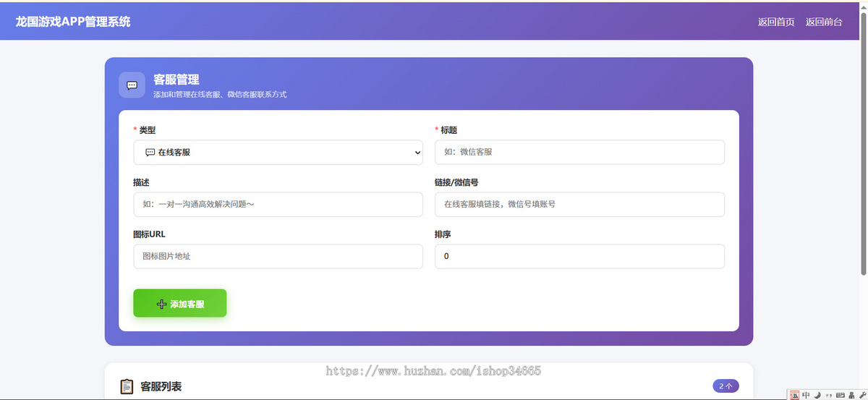This screenshot has height=400, width=868.
Task: Click the 客服管理 heading text
Action: [x=176, y=80]
